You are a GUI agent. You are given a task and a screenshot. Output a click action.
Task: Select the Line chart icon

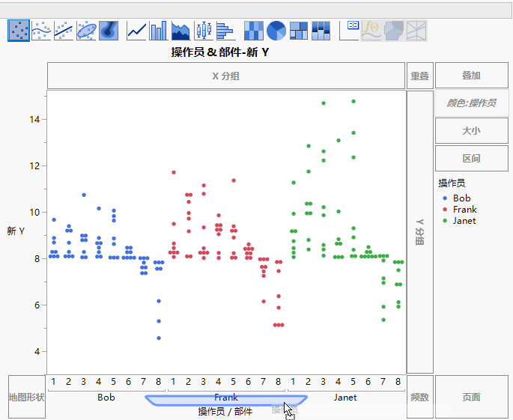tap(137, 31)
